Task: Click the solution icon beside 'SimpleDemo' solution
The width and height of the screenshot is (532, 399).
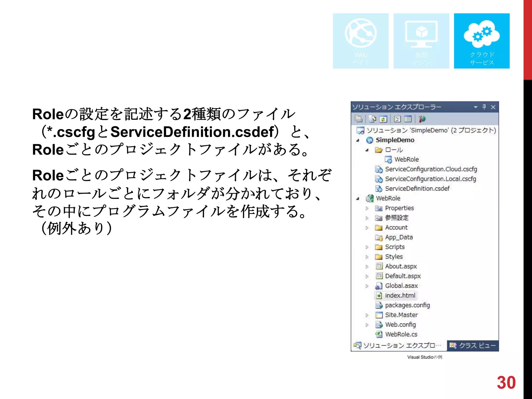Action: [x=360, y=130]
